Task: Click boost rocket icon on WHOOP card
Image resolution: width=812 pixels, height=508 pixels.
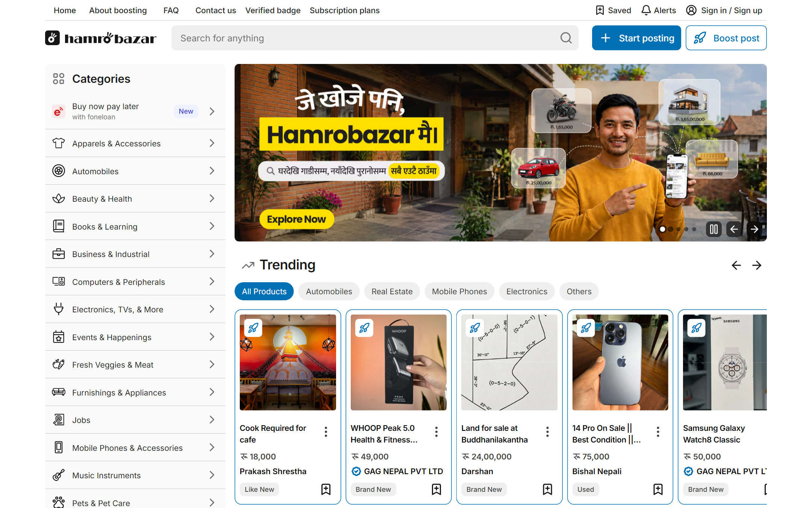Action: 364,328
